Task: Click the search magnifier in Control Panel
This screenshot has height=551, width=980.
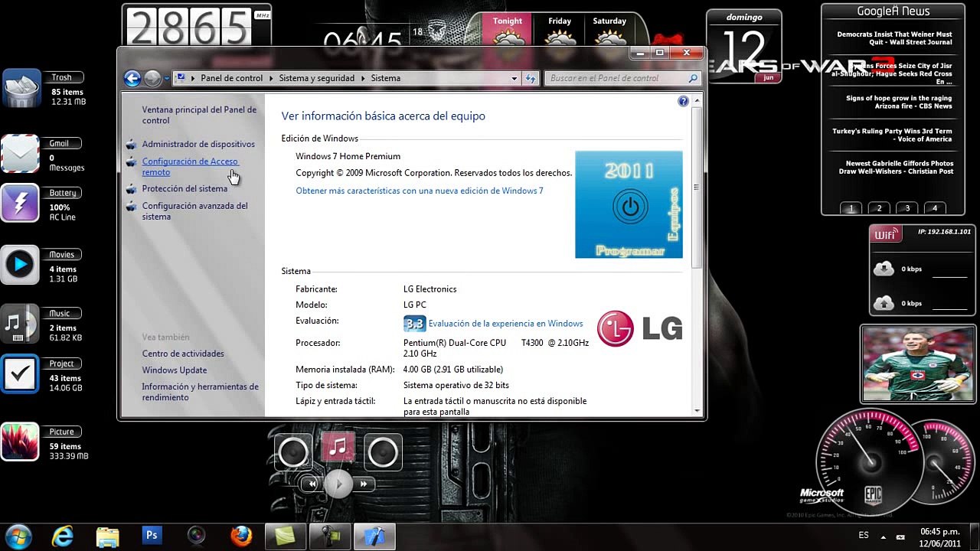Action: click(x=693, y=78)
